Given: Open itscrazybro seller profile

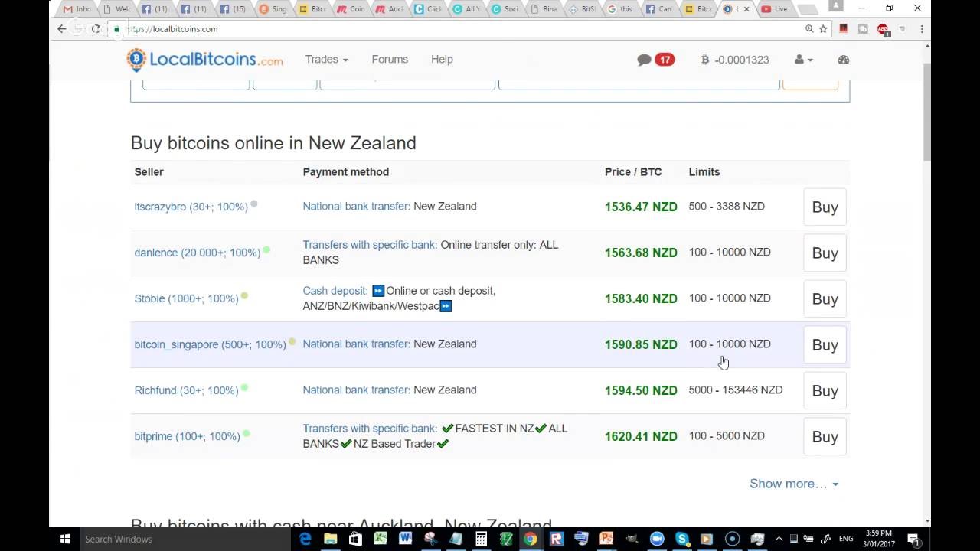Looking at the screenshot, I should tap(191, 207).
